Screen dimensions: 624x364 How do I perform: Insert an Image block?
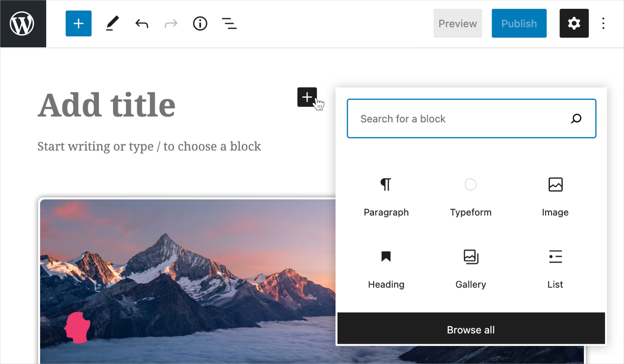555,196
